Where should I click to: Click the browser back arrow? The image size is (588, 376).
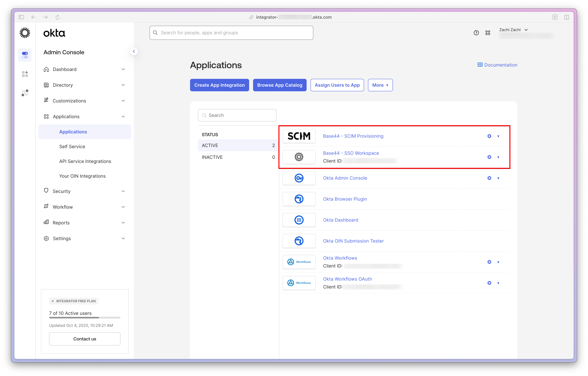(33, 17)
